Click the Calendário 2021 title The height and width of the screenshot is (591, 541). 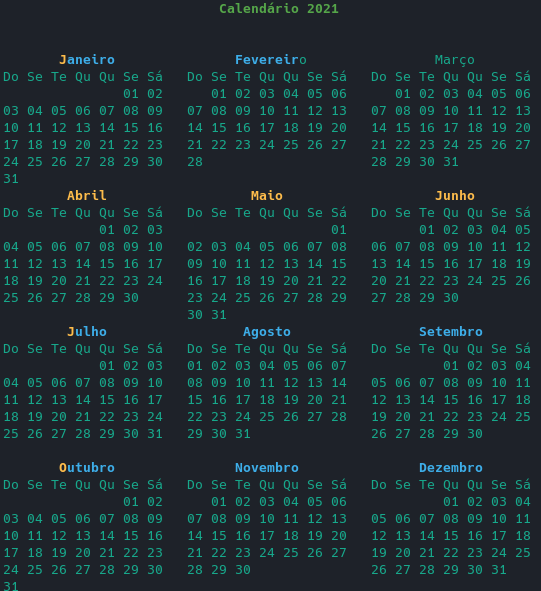coord(279,9)
